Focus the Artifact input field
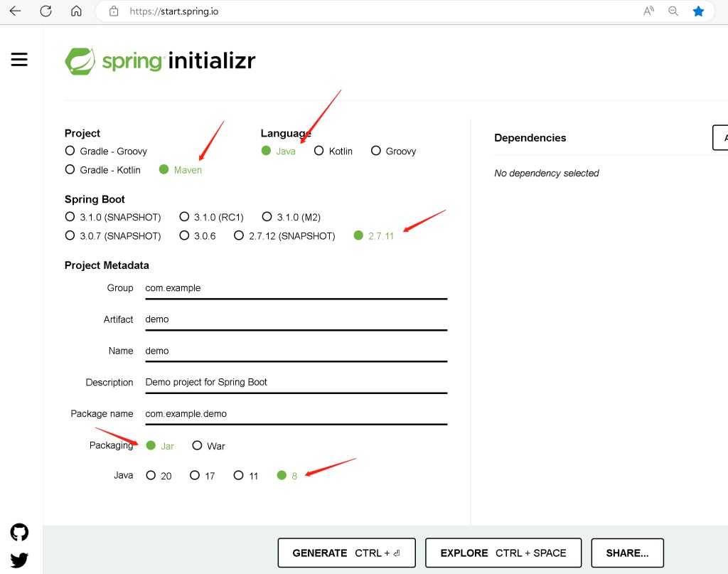Image resolution: width=728 pixels, height=574 pixels. (296, 319)
